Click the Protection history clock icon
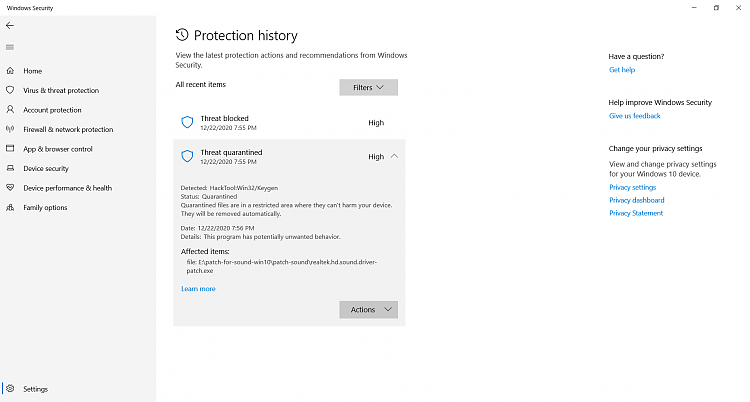750x402 pixels. [182, 35]
